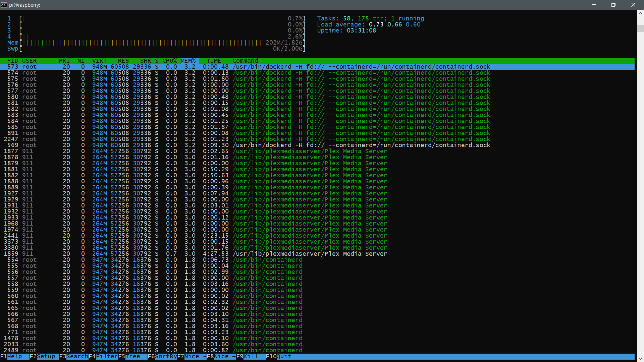Screen dimensions: 644x362
Task: Select the dockerd process row with PID 569
Action: point(317,145)
